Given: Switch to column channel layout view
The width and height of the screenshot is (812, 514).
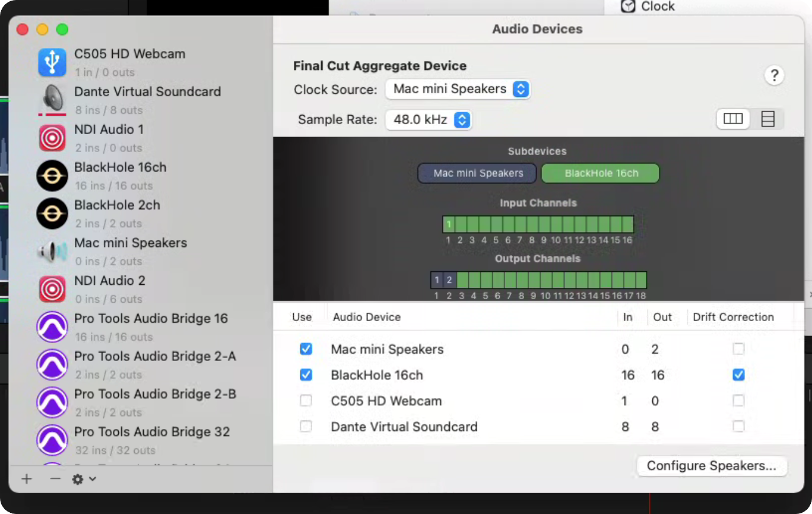Looking at the screenshot, I should click(733, 119).
